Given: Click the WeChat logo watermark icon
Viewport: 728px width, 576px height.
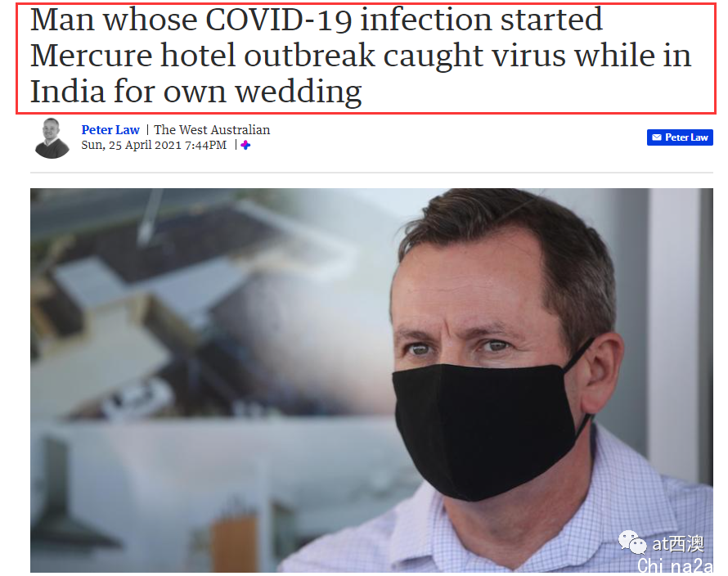Looking at the screenshot, I should click(632, 542).
